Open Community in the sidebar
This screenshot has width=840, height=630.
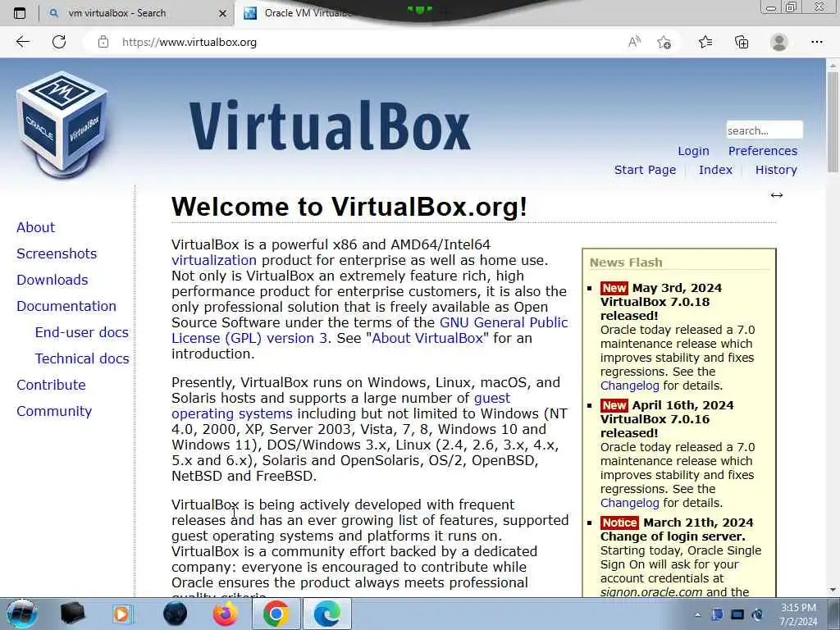[54, 411]
